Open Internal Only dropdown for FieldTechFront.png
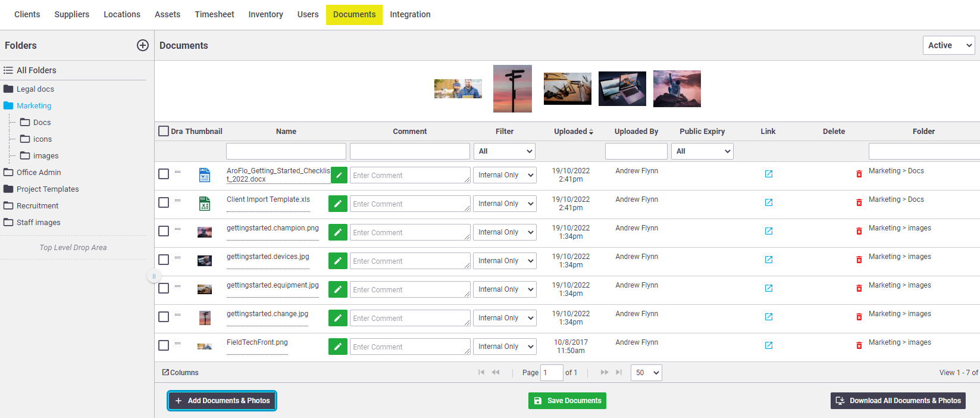 click(x=505, y=347)
